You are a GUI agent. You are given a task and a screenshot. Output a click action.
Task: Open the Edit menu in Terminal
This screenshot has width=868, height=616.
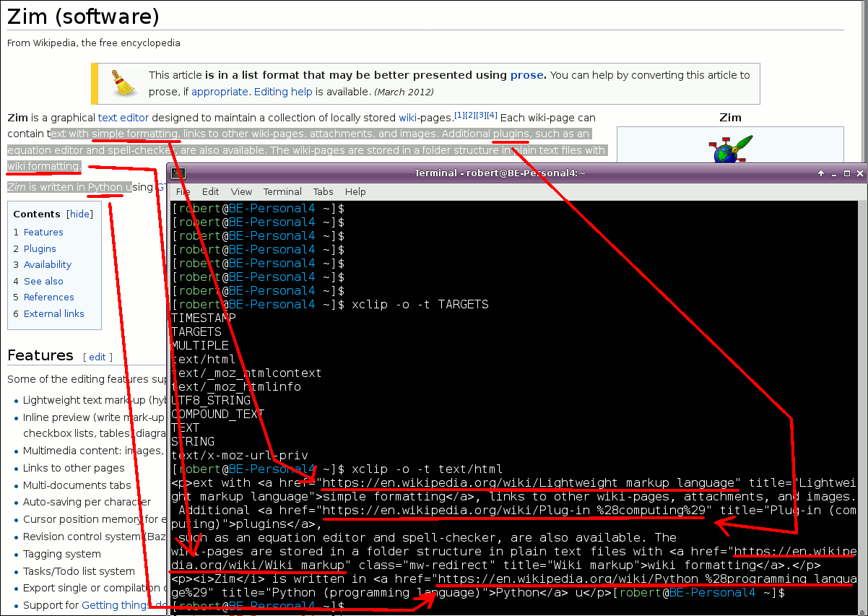point(210,191)
